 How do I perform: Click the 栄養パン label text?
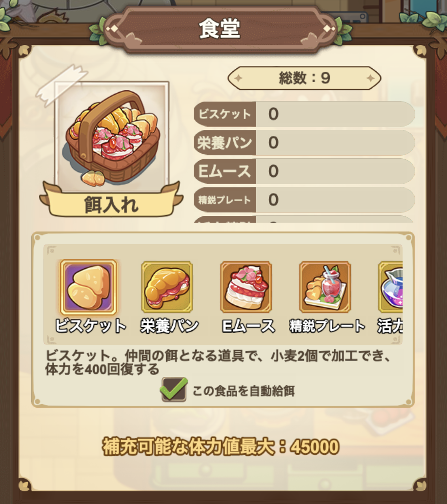169,326
